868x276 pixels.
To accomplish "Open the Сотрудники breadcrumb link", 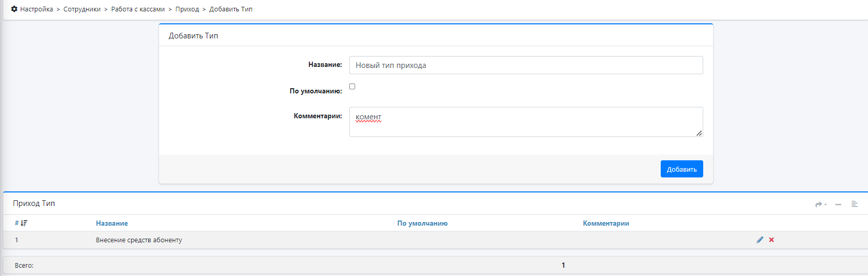I will (82, 9).
